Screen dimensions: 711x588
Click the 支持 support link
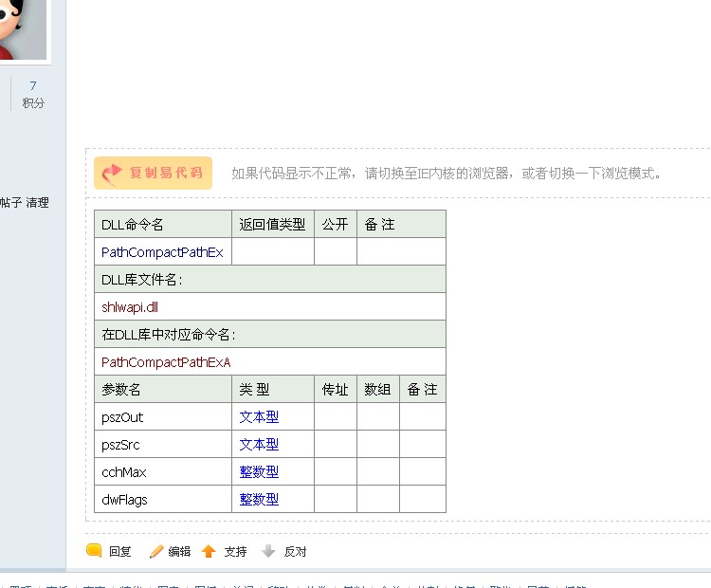[235, 551]
